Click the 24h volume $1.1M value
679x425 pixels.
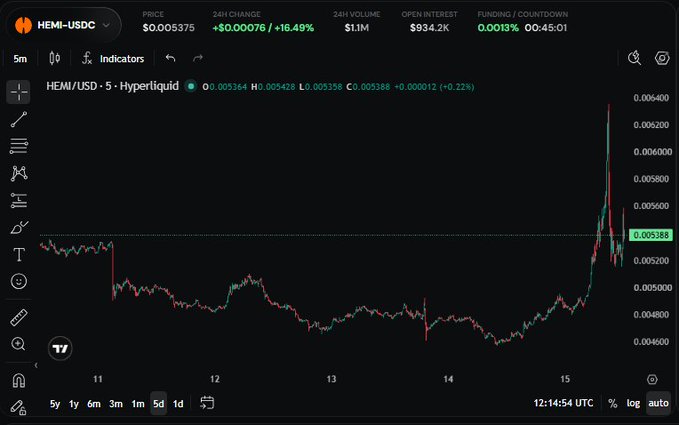pyautogui.click(x=357, y=28)
